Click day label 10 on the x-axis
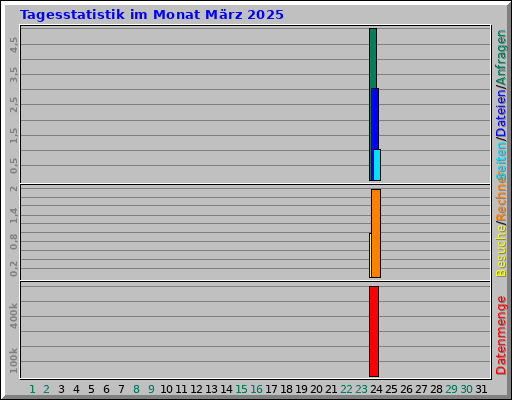Image resolution: width=512 pixels, height=400 pixels. tap(166, 389)
